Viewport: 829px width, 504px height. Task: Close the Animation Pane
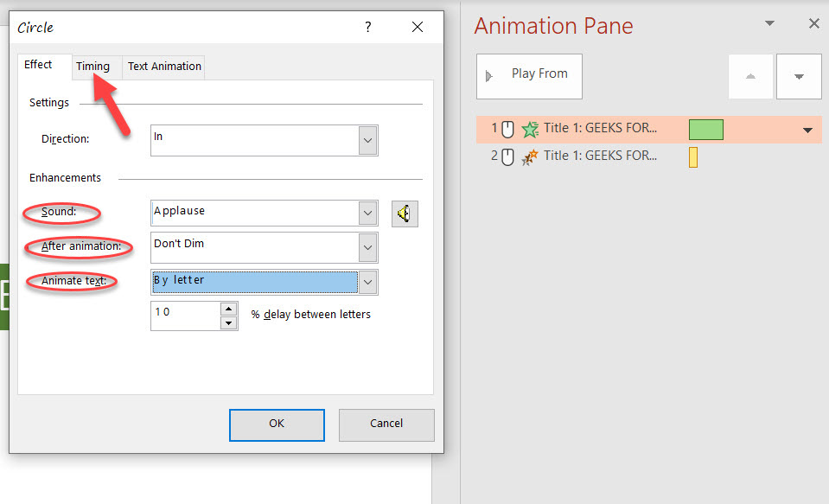pyautogui.click(x=813, y=23)
